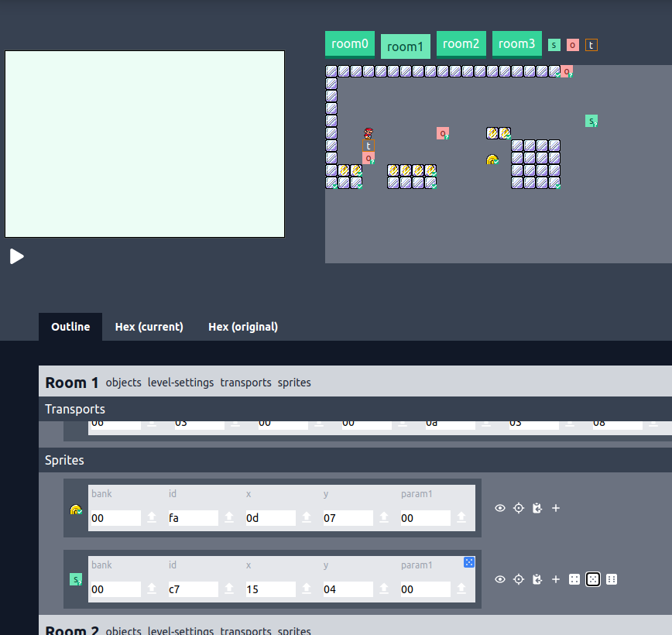This screenshot has width=672, height=635.
Task: Add a sprite with the plus in fa row
Action: [x=556, y=508]
